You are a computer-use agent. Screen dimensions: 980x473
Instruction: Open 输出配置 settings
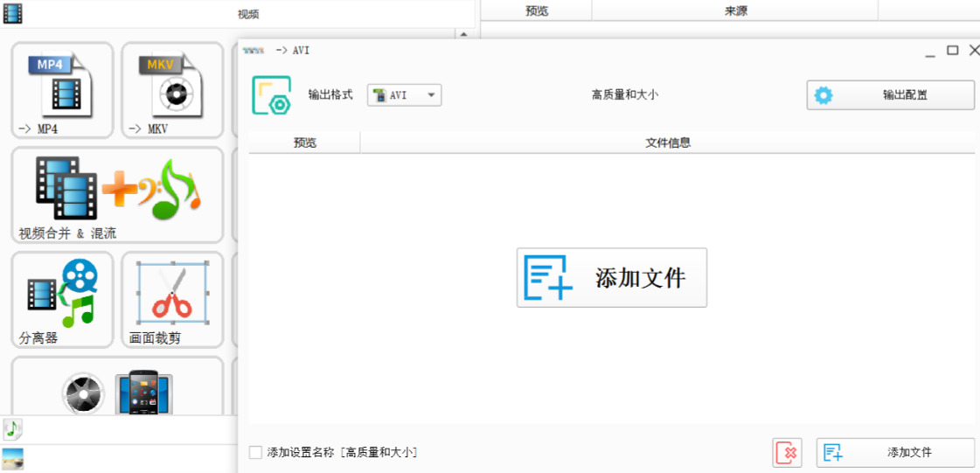coord(891,95)
